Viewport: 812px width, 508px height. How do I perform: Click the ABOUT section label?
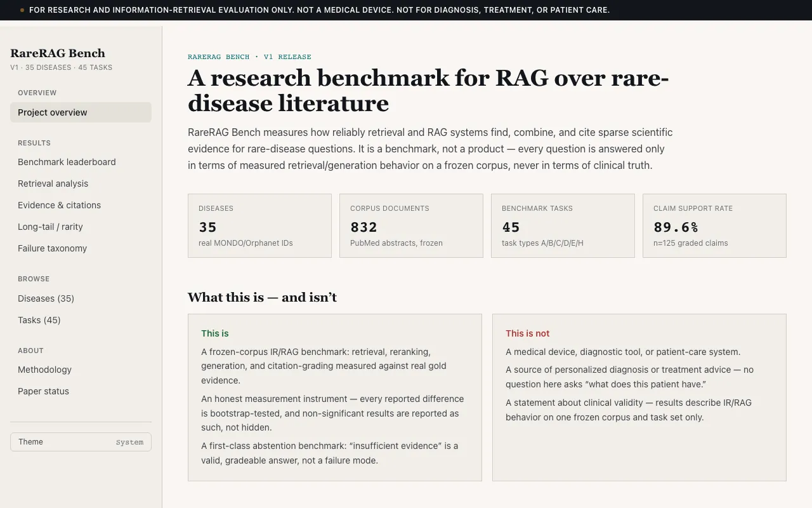30,351
